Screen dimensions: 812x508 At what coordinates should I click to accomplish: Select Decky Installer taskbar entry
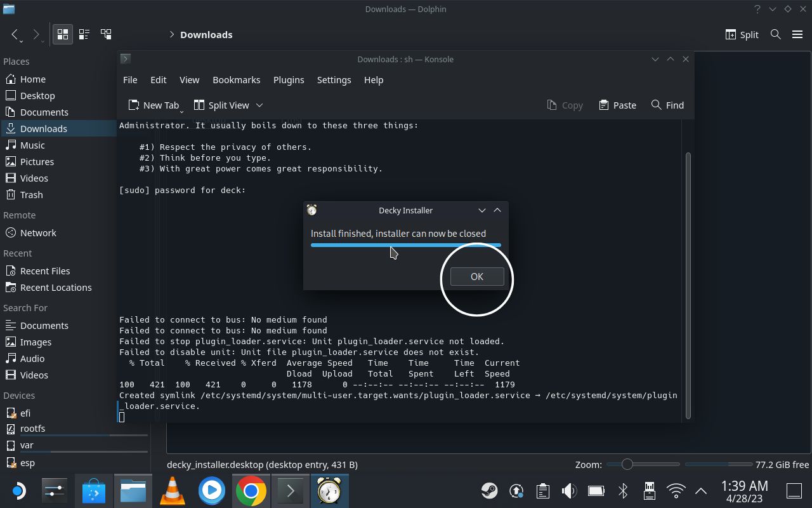[x=329, y=491]
